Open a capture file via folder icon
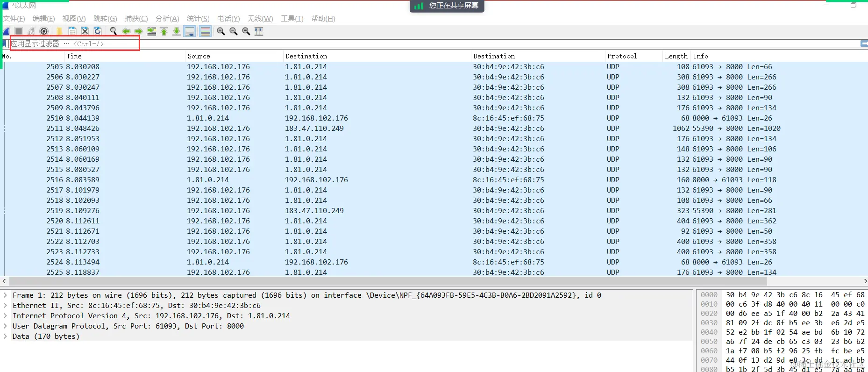This screenshot has width=868, height=372. 59,31
